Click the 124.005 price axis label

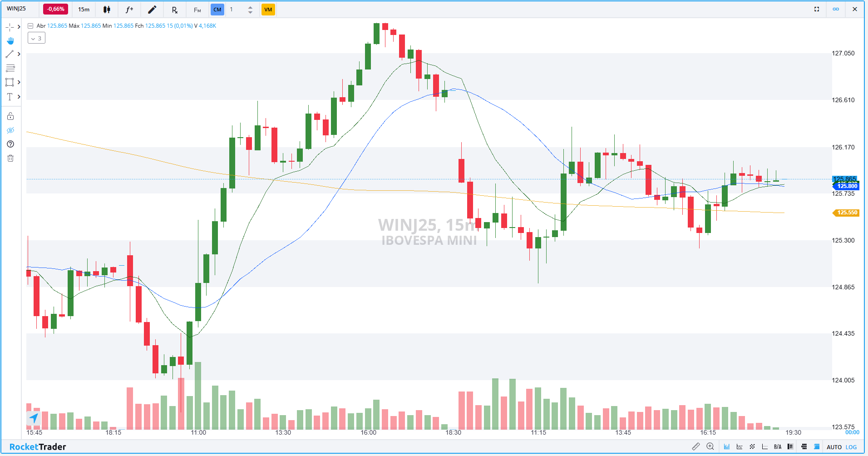click(843, 380)
